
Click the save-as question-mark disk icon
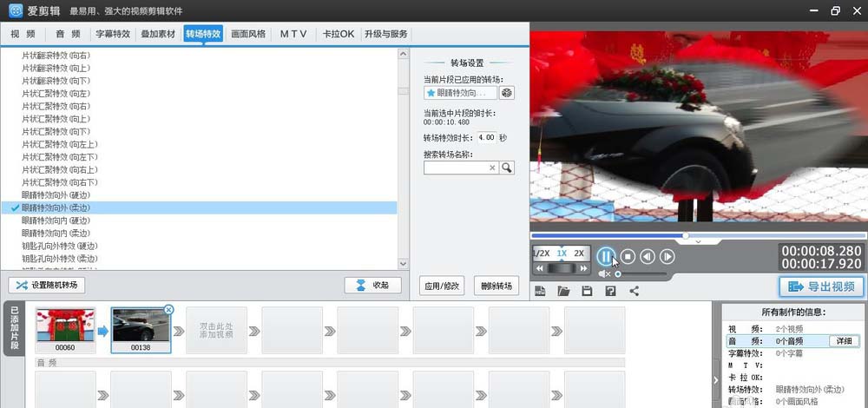coord(610,291)
